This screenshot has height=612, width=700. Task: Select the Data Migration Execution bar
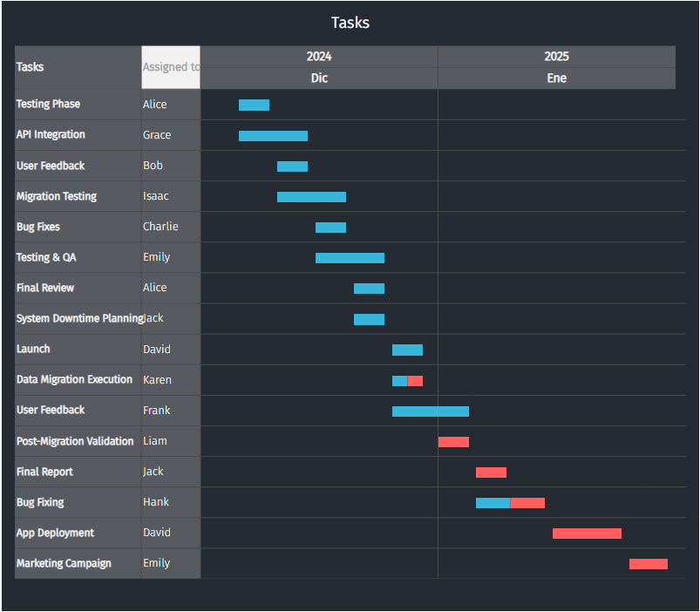pos(408,381)
